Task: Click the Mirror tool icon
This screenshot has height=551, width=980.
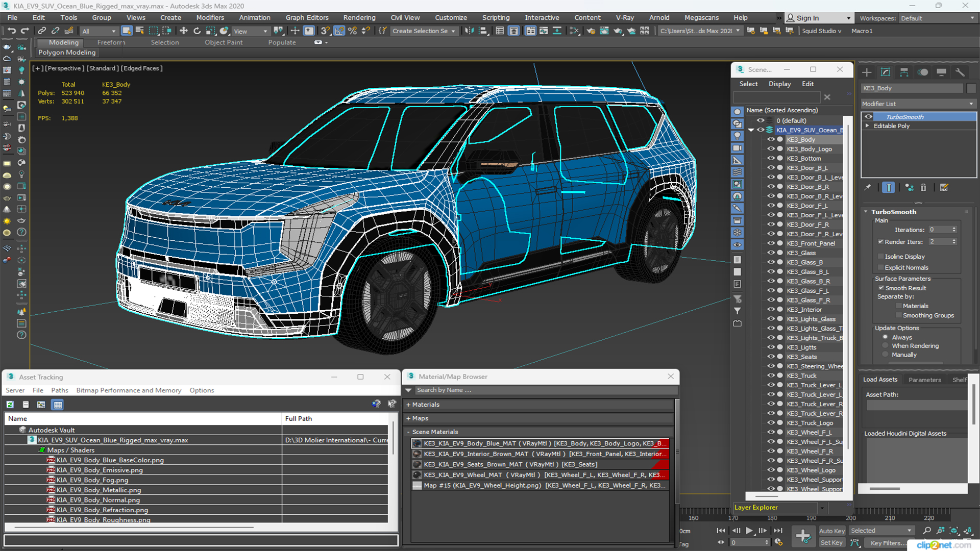Action: click(x=469, y=31)
